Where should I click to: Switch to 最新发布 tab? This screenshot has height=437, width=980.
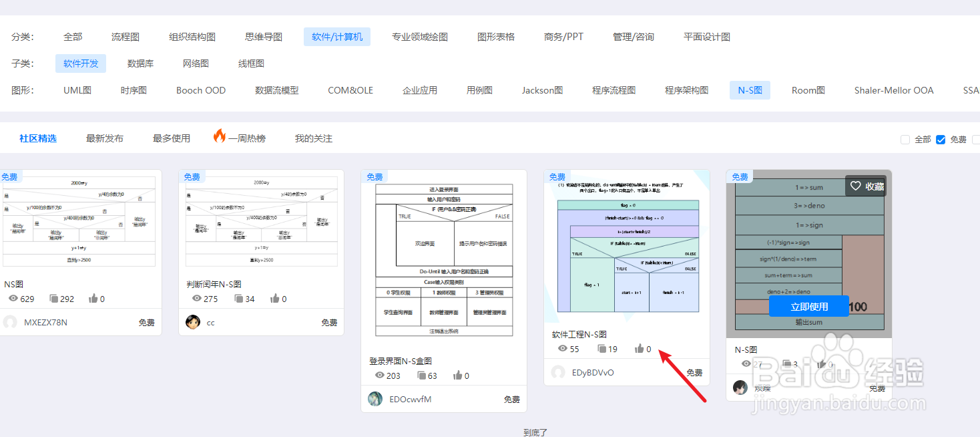(x=105, y=138)
